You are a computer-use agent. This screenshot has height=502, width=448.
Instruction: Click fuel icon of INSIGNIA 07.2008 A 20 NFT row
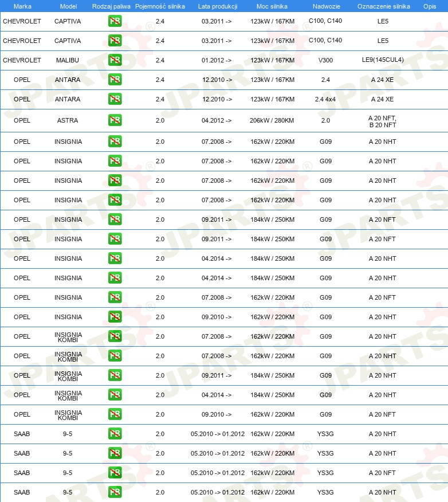pyautogui.click(x=115, y=297)
